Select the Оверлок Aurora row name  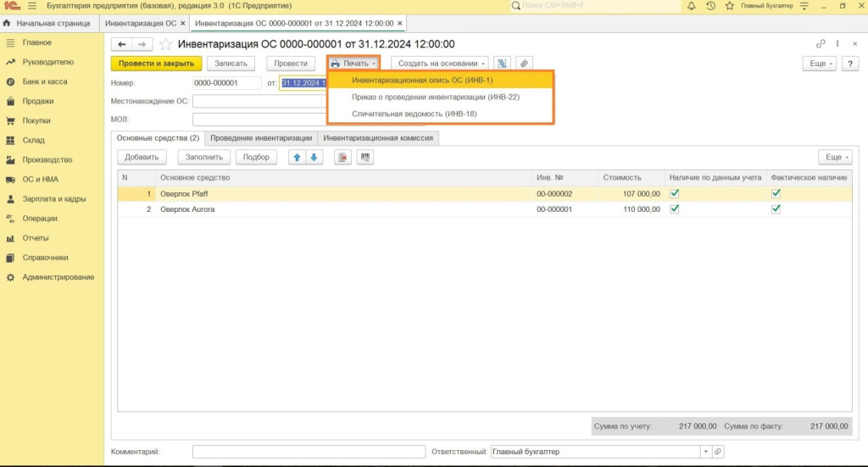coord(187,209)
